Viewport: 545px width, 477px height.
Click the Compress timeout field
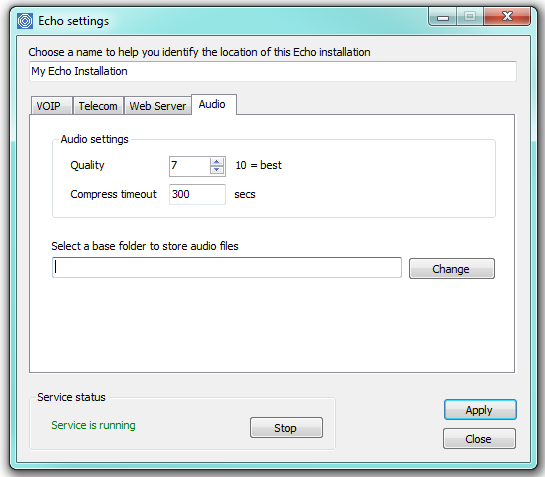point(197,194)
